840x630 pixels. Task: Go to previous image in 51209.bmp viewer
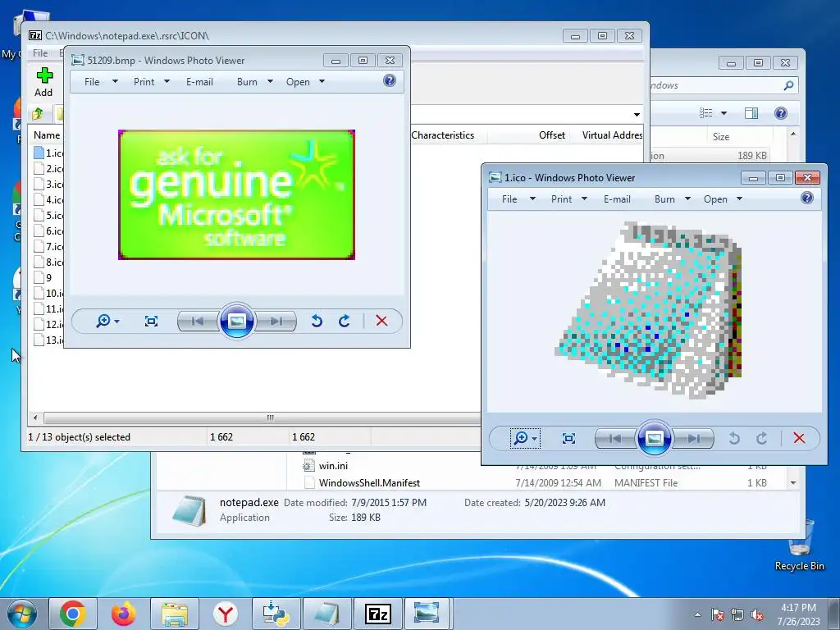(x=197, y=321)
